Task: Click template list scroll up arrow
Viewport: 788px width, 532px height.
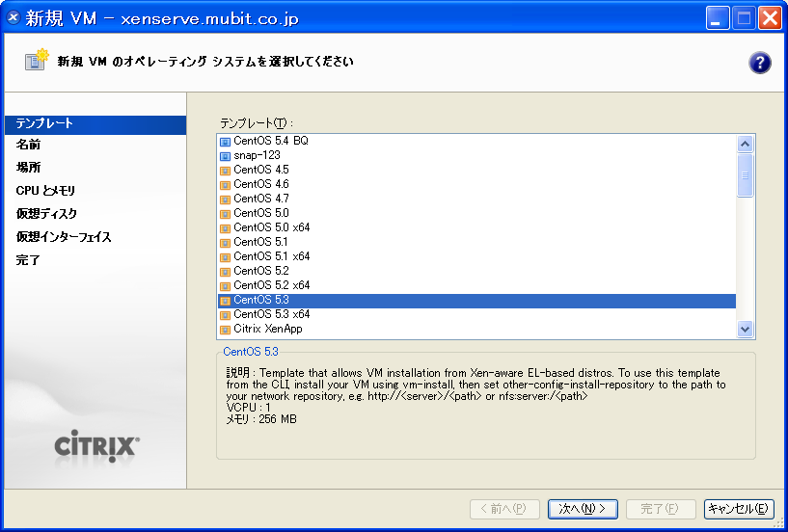Action: [745, 145]
